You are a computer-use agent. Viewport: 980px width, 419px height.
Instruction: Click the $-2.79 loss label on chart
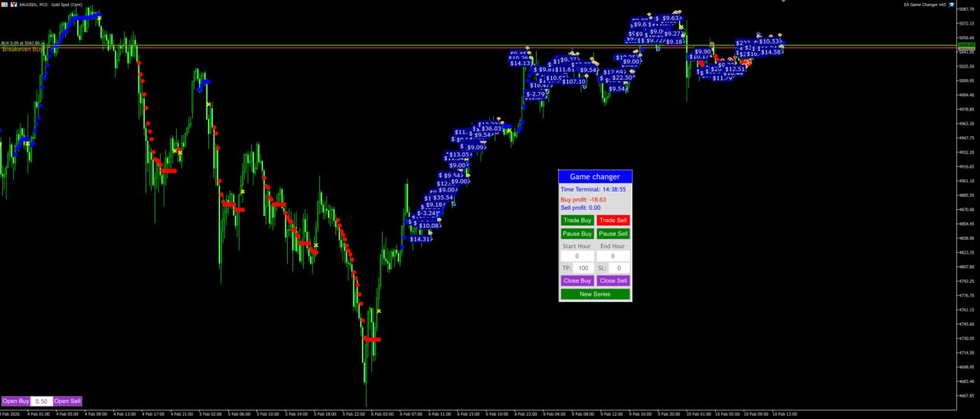(x=536, y=94)
